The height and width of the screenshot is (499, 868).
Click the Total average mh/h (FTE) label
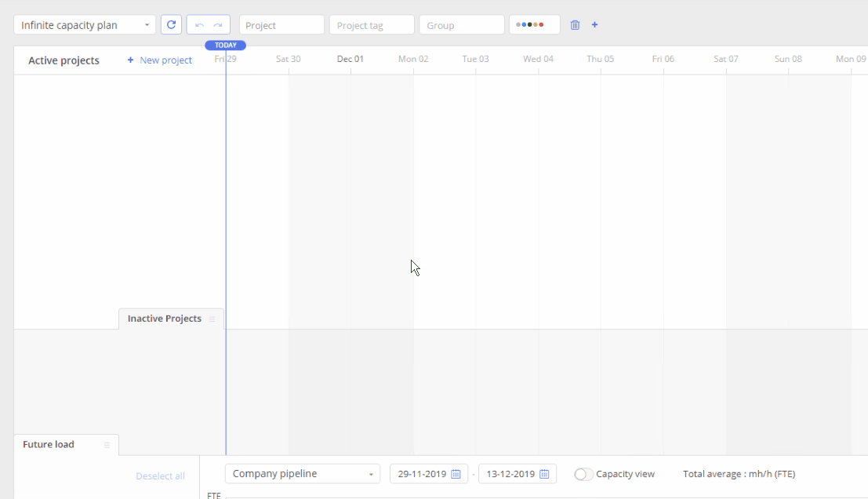(x=739, y=474)
